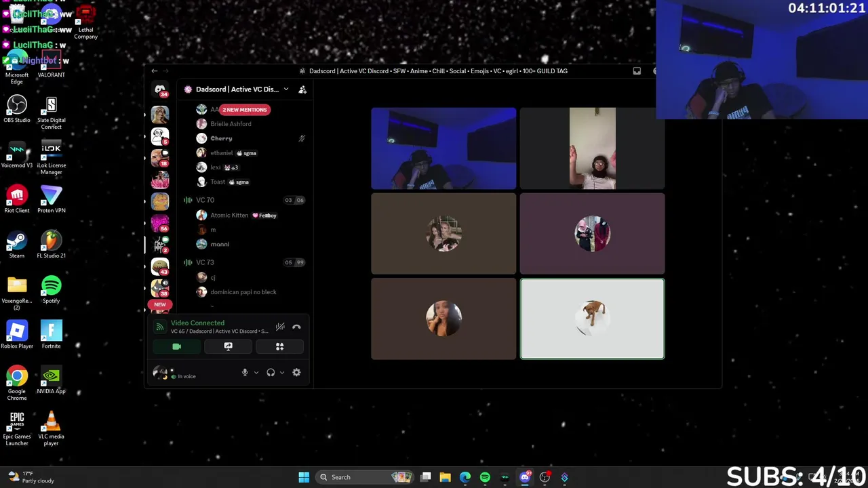Expand the Dadscord server name dropdown

point(285,89)
